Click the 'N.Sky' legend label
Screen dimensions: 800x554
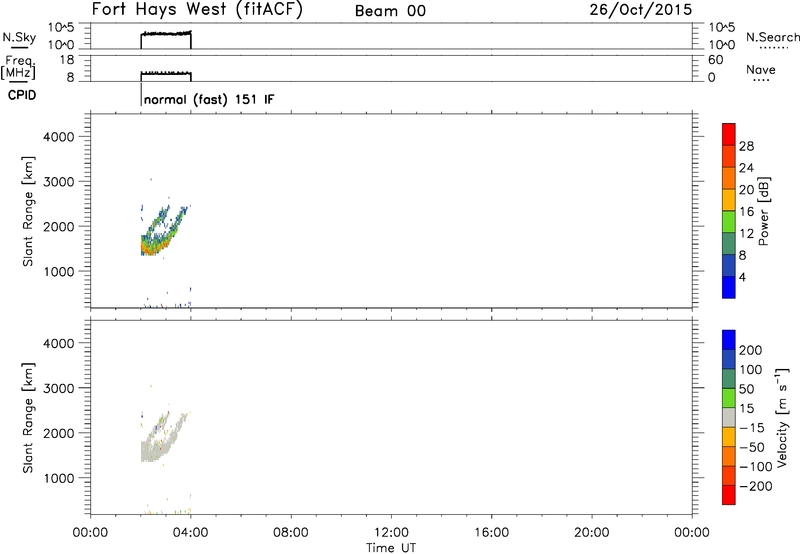[x=19, y=37]
